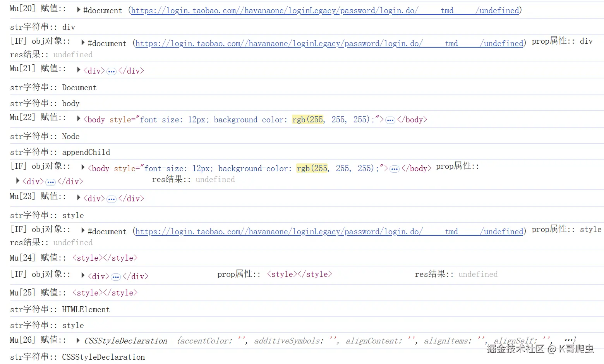This screenshot has width=604, height=364.
Task: Click the 'str字符串:: CSSStyleDeclaration' log line
Action: (77, 357)
